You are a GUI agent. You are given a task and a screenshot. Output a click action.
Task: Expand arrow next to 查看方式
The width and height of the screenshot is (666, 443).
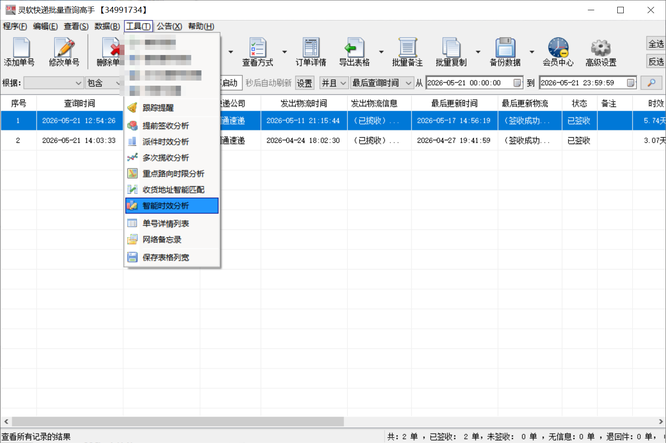[x=285, y=52]
